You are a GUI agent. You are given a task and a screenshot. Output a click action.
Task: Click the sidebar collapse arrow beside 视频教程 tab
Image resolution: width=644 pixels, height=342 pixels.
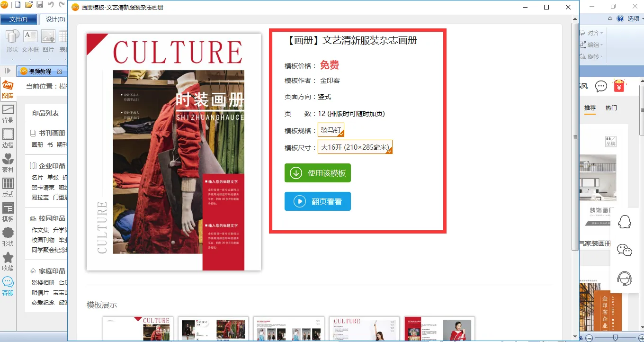[8, 71]
